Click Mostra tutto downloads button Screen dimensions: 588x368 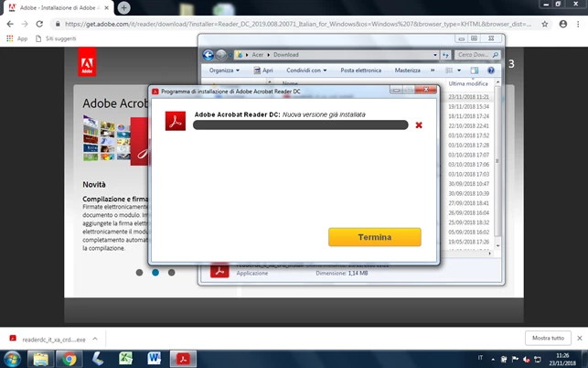[x=548, y=338]
